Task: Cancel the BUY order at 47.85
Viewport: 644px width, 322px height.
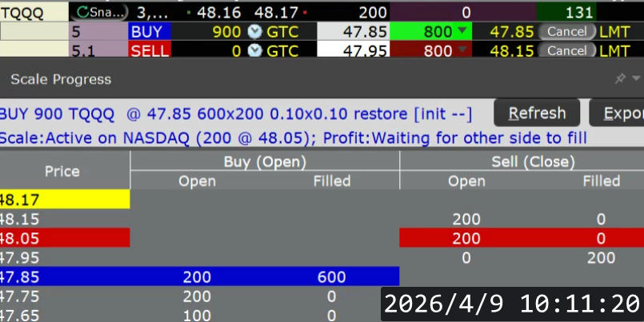Action: coord(566,32)
